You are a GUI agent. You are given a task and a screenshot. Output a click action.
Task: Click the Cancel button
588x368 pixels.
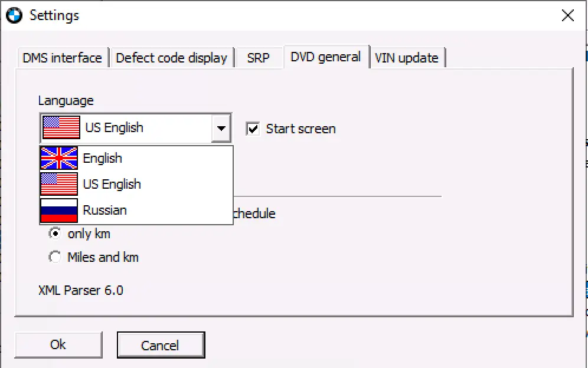pos(161,345)
